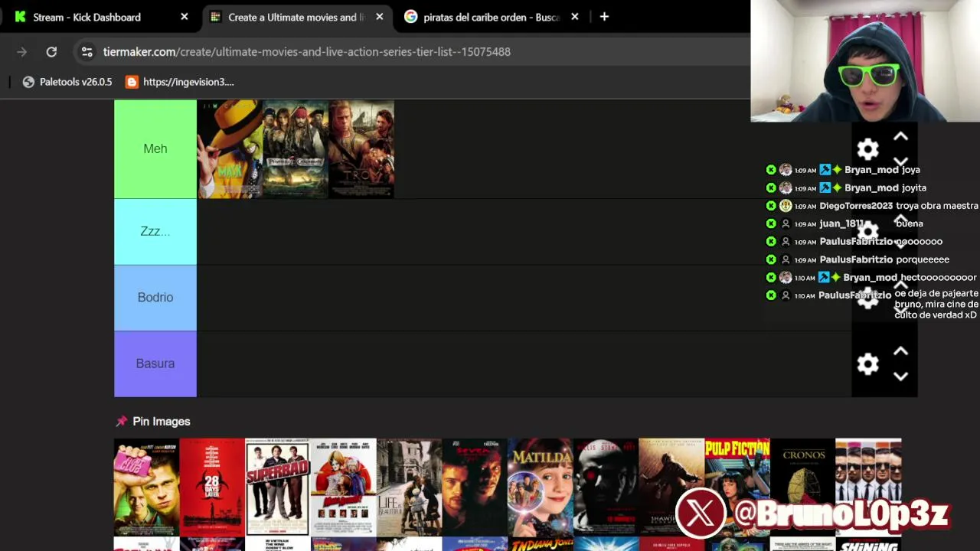Viewport: 980px width, 551px height.
Task: Open settings gear for the Meh tier
Action: (867, 148)
